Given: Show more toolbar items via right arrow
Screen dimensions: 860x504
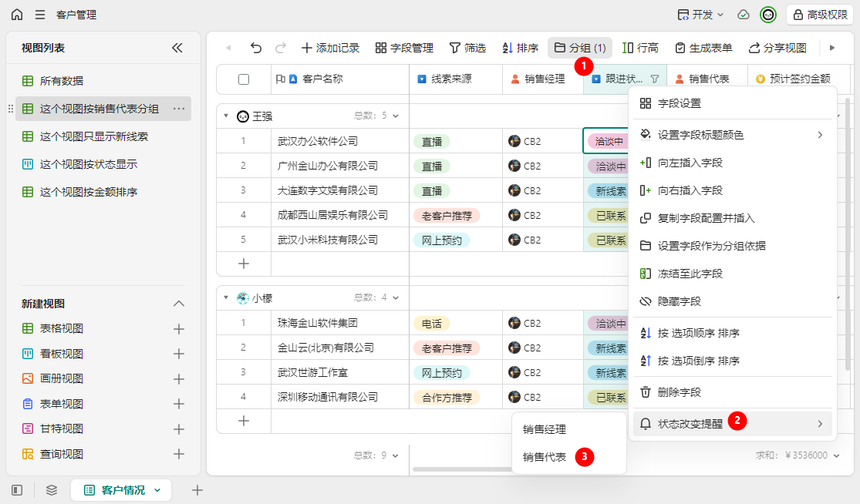Looking at the screenshot, I should 832,49.
